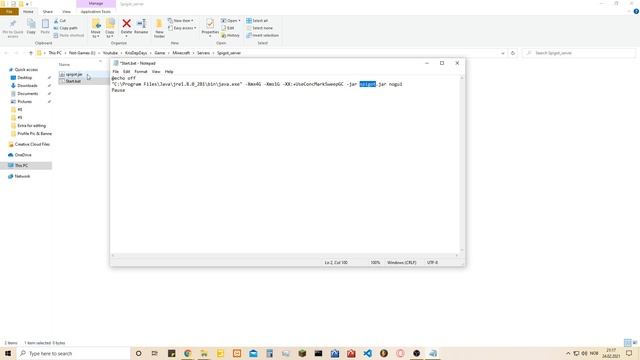Select spigot.jar file
Viewport: 640px width, 360px height.
pyautogui.click(x=74, y=74)
